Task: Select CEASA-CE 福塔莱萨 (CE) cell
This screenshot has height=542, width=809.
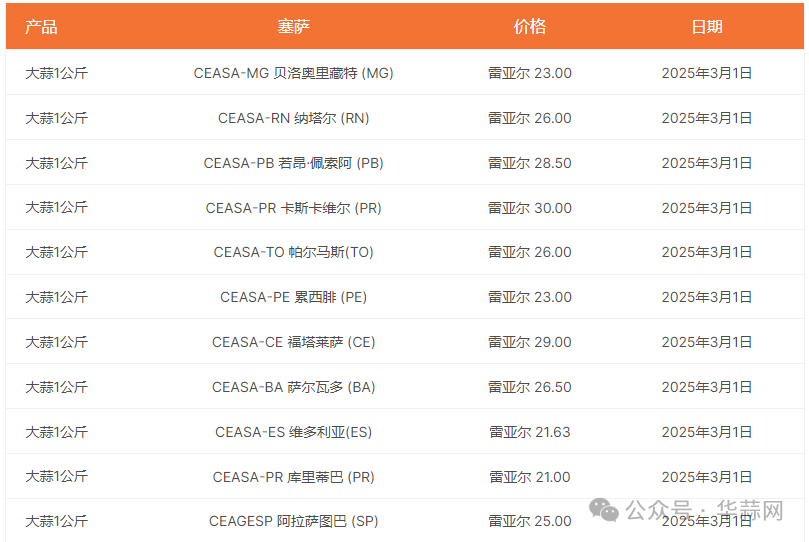Action: point(293,342)
